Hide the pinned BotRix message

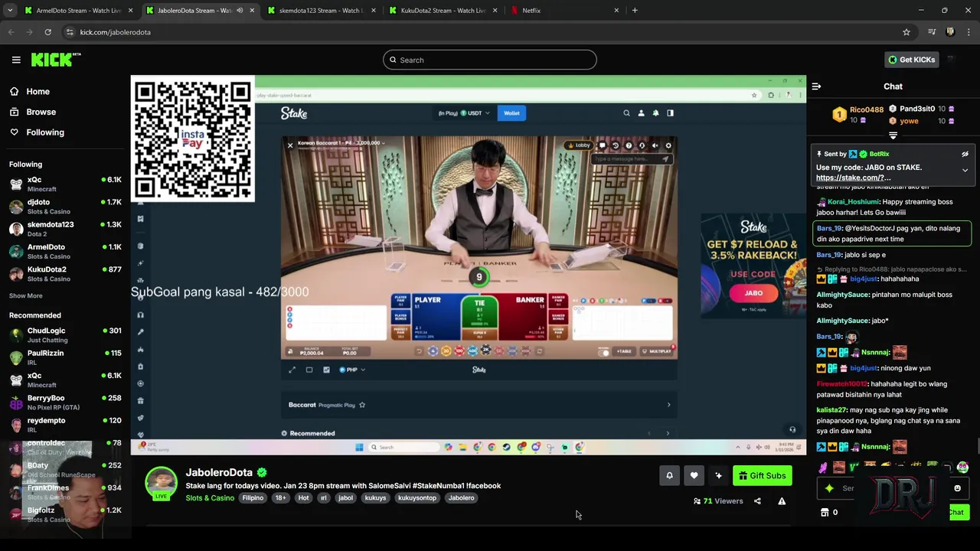coord(965,154)
